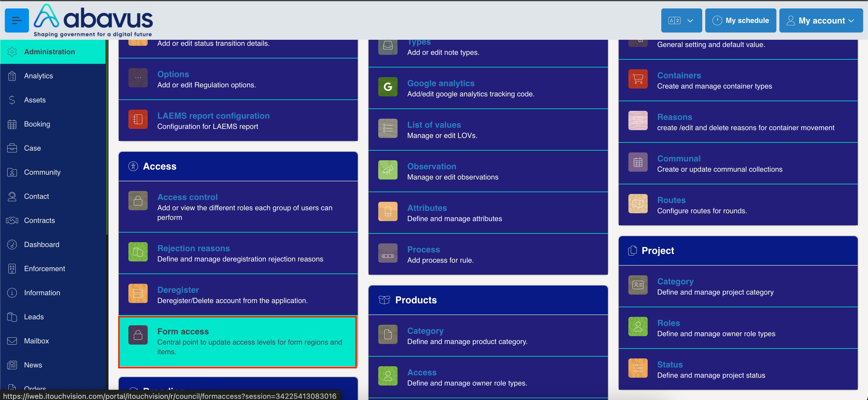The height and width of the screenshot is (400, 868).
Task: Open the Reasons link
Action: coord(675,117)
